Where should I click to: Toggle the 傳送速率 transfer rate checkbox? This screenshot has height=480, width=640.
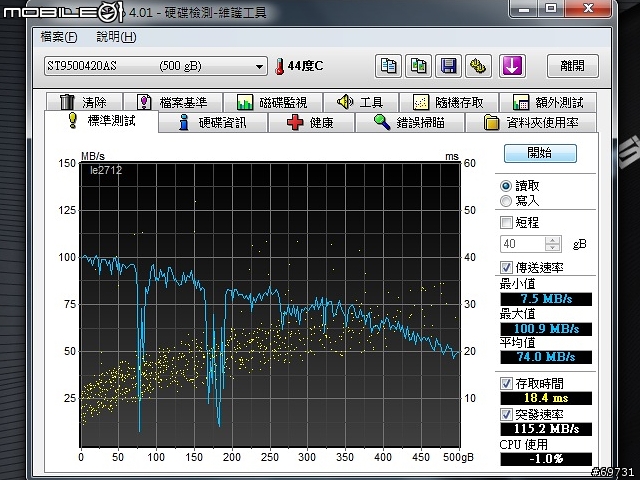[x=506, y=267]
